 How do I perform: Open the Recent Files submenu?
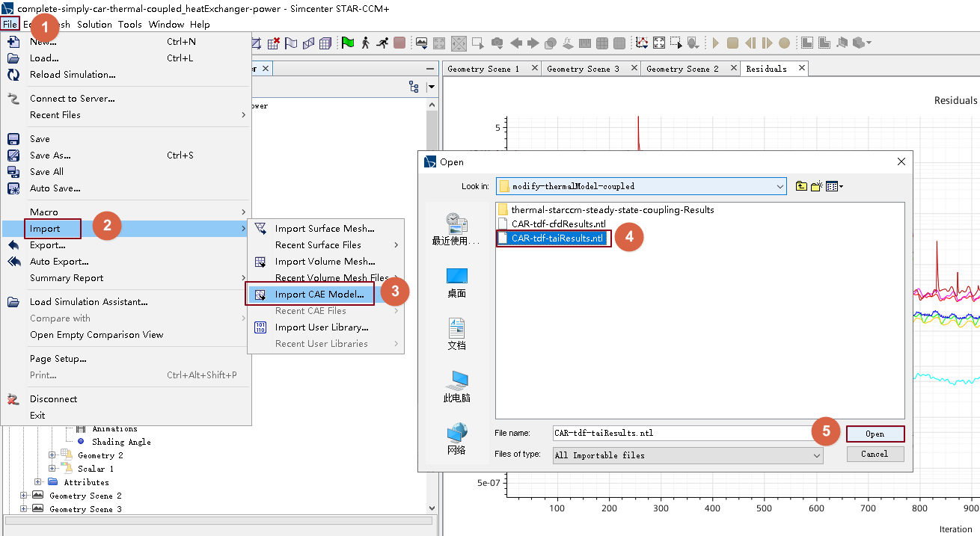tap(126, 115)
